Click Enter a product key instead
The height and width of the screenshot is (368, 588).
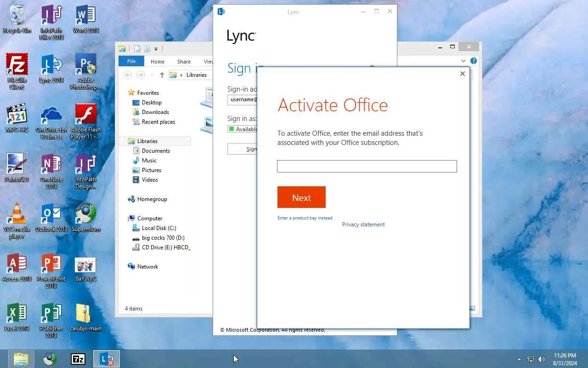(x=305, y=218)
